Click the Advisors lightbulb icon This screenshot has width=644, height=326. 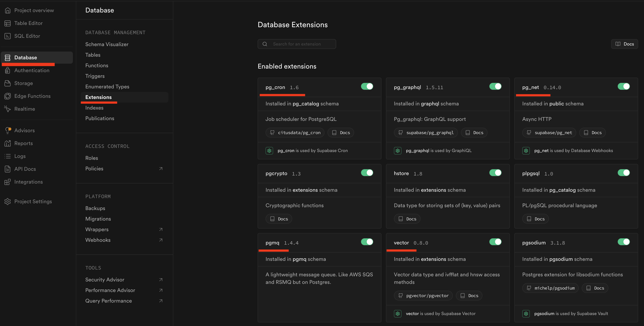pos(8,130)
